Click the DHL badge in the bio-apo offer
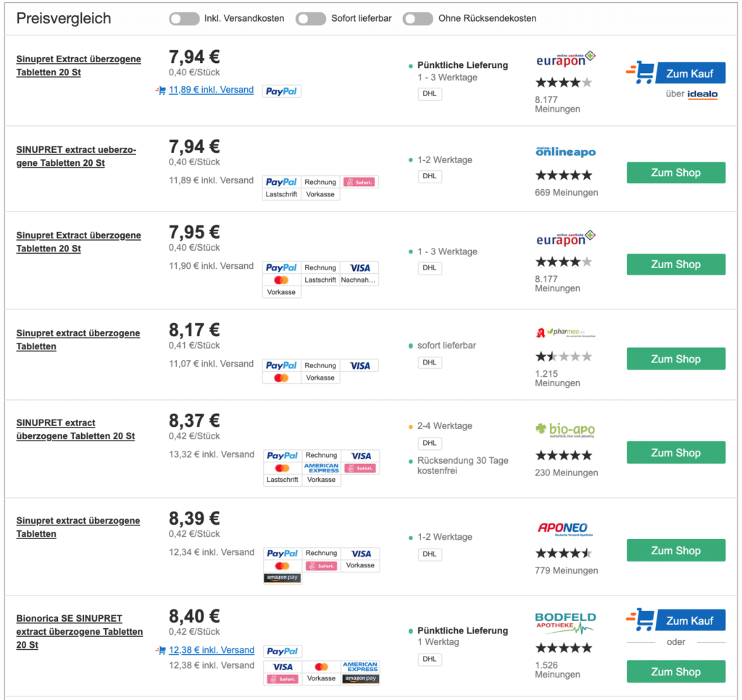Image resolution: width=742 pixels, height=700 pixels. [430, 443]
